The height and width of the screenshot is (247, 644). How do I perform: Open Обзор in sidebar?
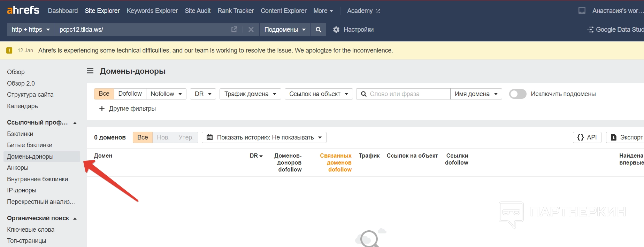pos(16,72)
